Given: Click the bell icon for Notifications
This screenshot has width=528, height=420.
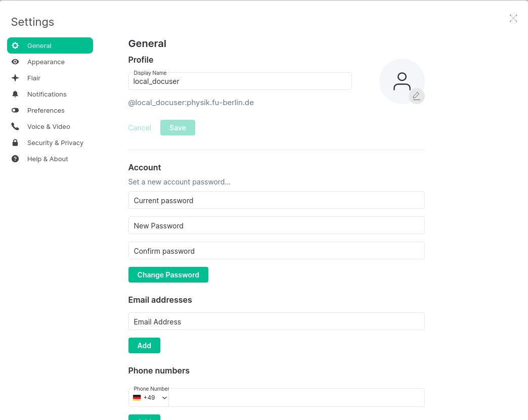Looking at the screenshot, I should click(15, 94).
